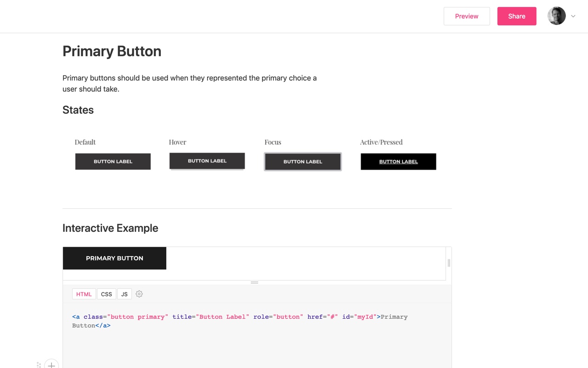Click the add block plus icon

pos(51,365)
